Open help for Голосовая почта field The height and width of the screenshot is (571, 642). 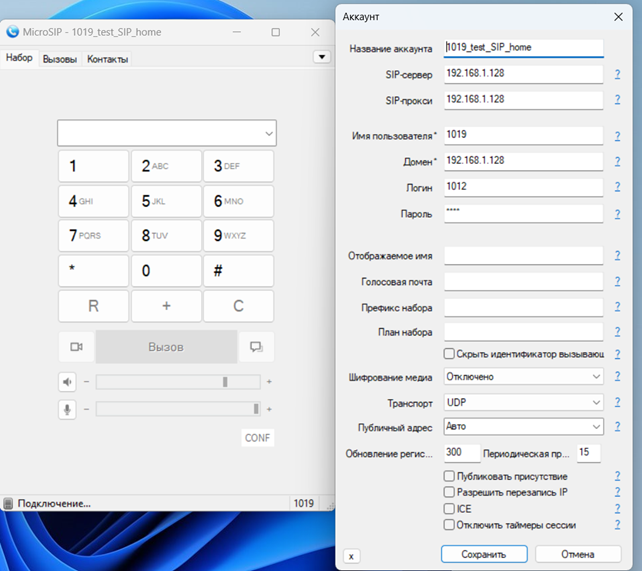pyautogui.click(x=617, y=282)
